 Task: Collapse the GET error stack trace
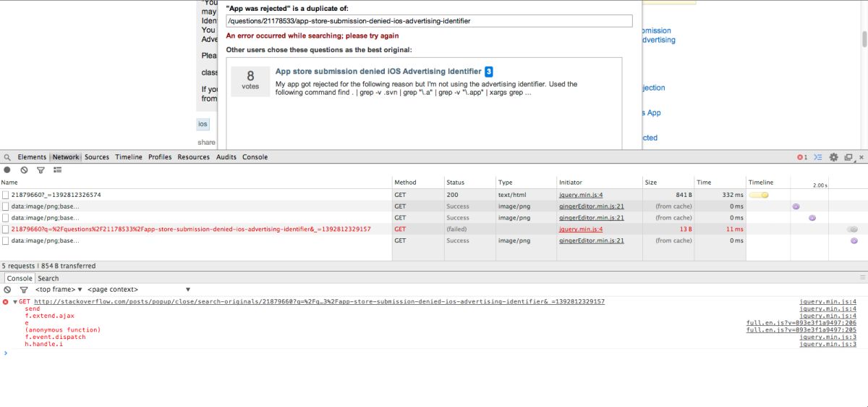(15, 302)
